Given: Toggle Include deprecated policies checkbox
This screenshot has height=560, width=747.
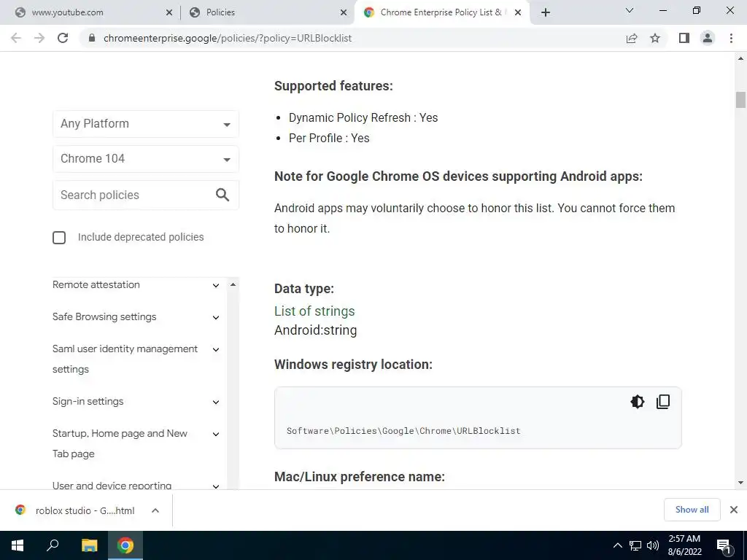Looking at the screenshot, I should point(59,238).
